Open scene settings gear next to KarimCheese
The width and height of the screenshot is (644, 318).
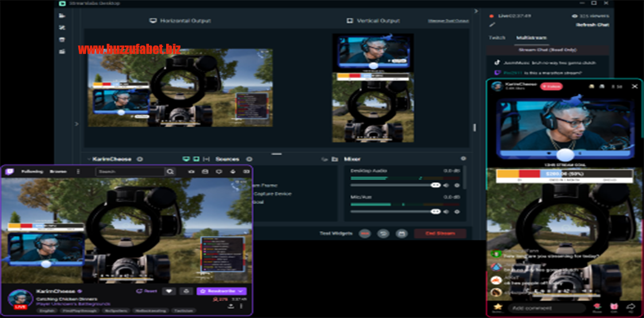pyautogui.click(x=139, y=159)
